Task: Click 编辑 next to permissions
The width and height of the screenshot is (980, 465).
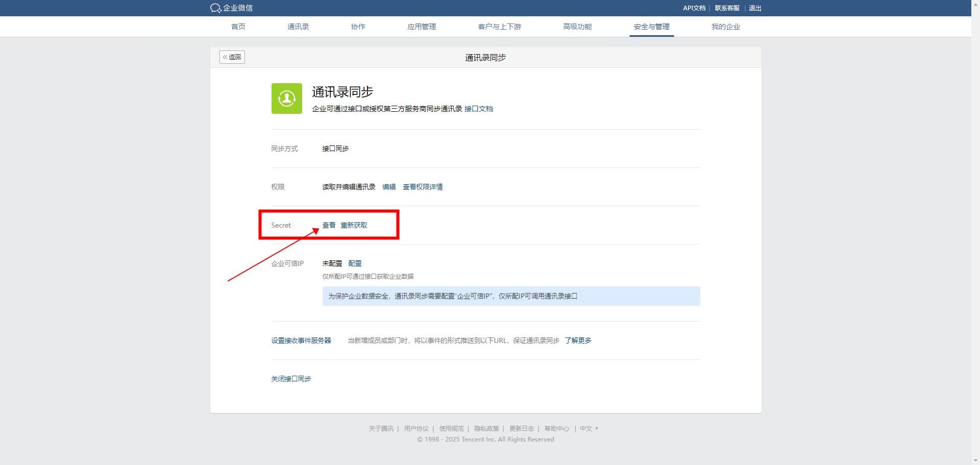Action: point(389,187)
